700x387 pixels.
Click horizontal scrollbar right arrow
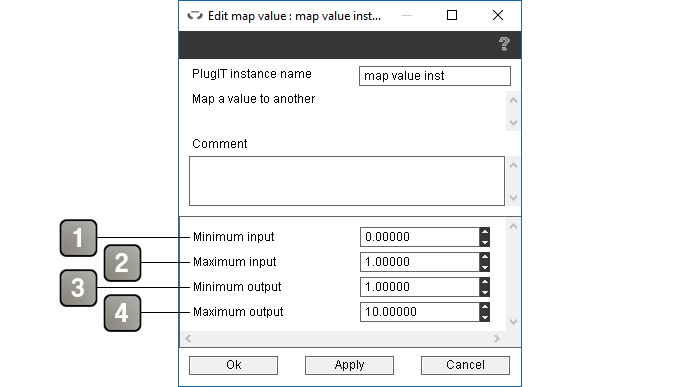tap(497, 339)
